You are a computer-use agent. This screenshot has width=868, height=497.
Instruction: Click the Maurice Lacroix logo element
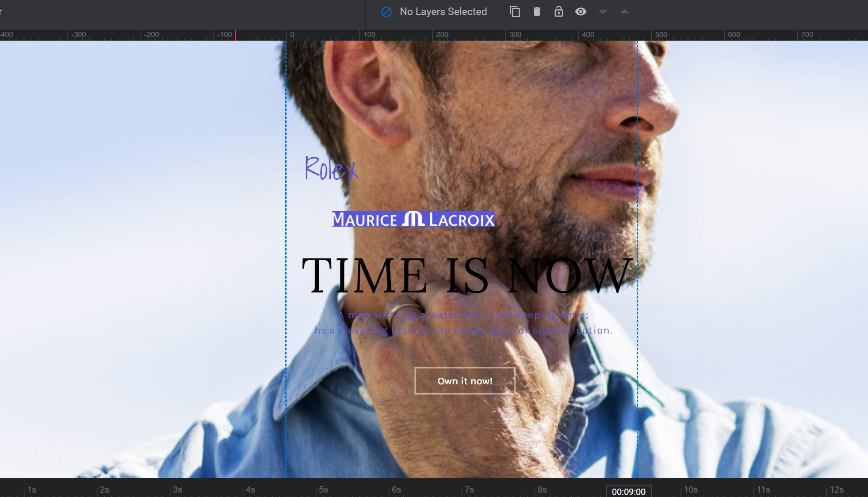[x=412, y=219]
